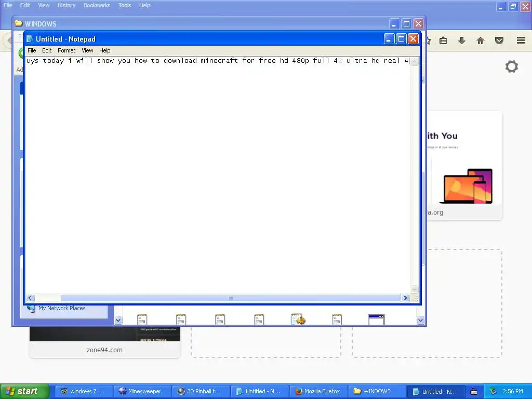The image size is (532, 399).
Task: Maximize the WINDOWS folder window
Action: tap(406, 23)
